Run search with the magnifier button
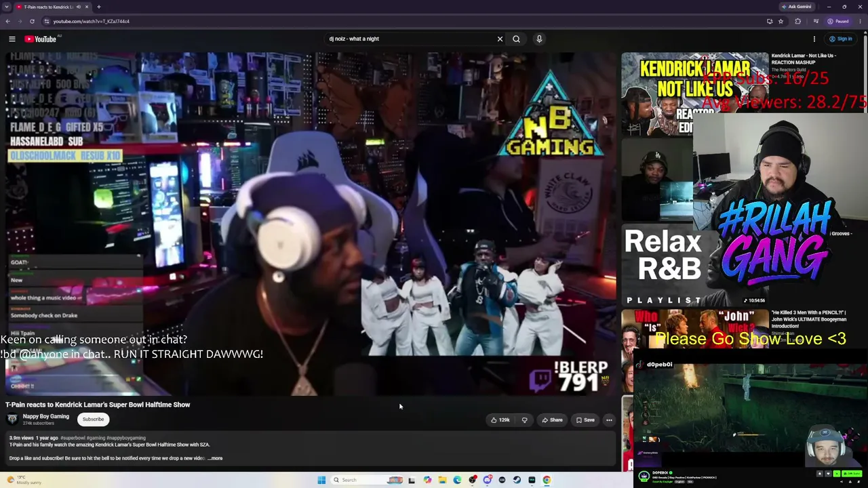The height and width of the screenshot is (488, 868). pyautogui.click(x=516, y=39)
